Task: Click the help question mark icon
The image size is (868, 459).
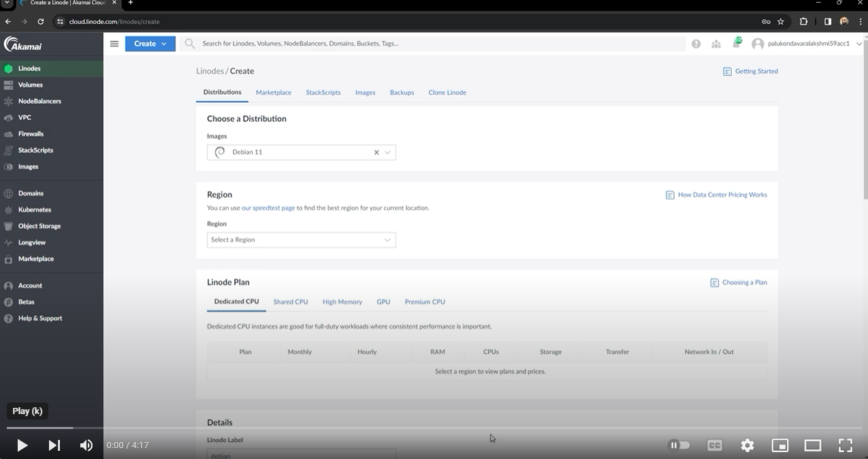Action: click(x=696, y=44)
